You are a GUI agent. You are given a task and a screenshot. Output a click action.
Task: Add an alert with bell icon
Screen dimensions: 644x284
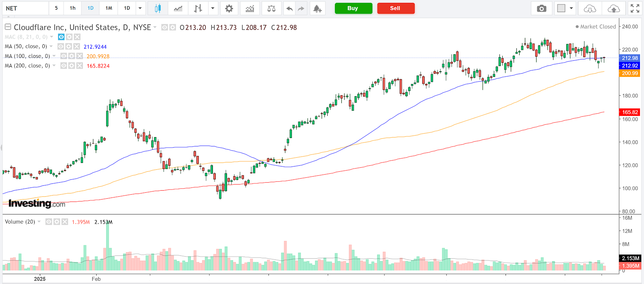(x=318, y=8)
